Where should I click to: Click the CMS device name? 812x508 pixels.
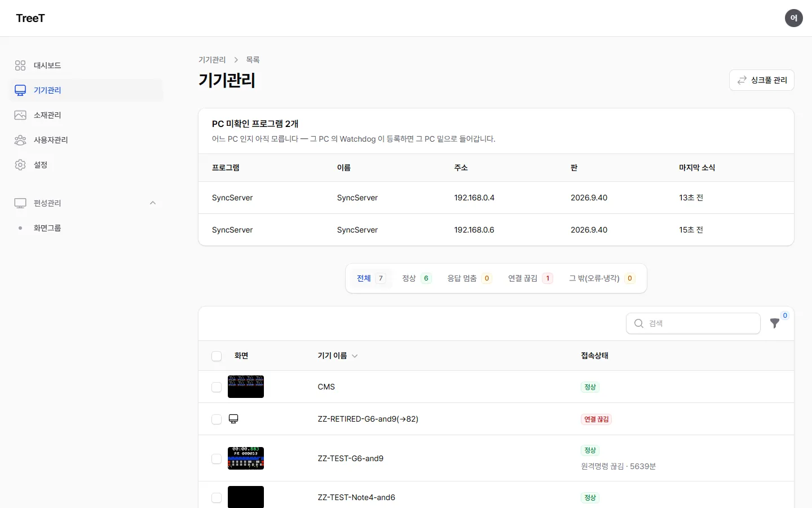point(326,387)
